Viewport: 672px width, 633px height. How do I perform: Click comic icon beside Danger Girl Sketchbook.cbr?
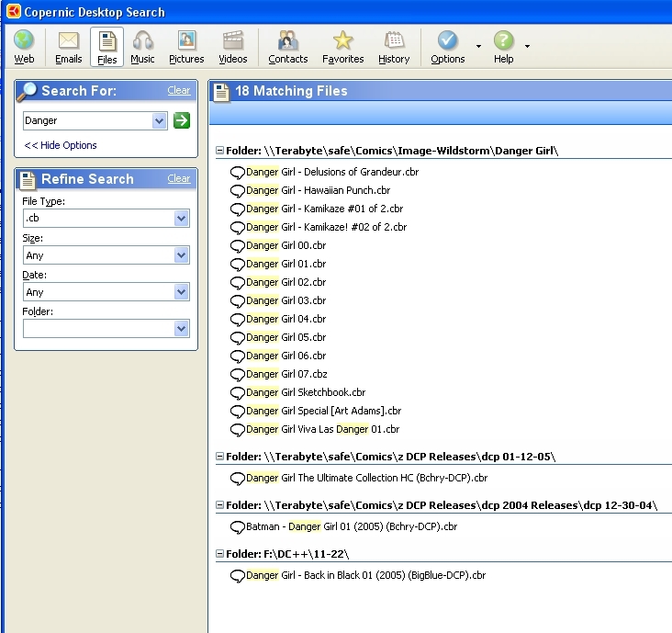click(x=238, y=393)
